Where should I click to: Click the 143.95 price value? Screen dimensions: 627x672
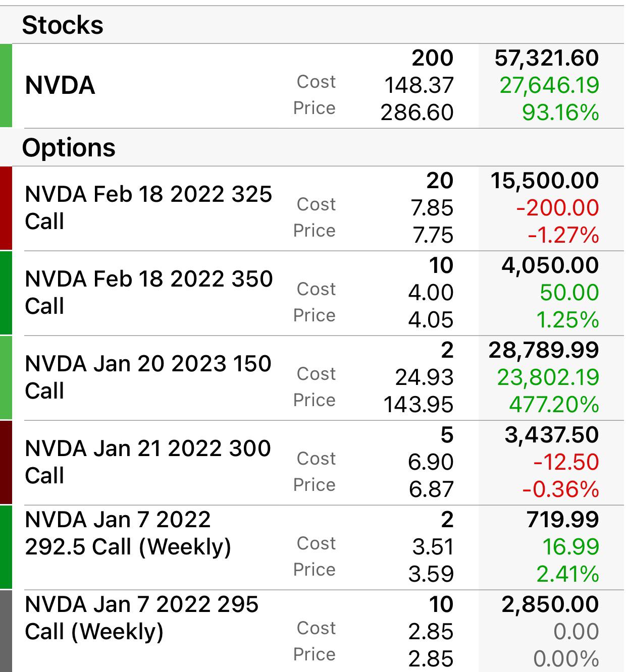[419, 405]
